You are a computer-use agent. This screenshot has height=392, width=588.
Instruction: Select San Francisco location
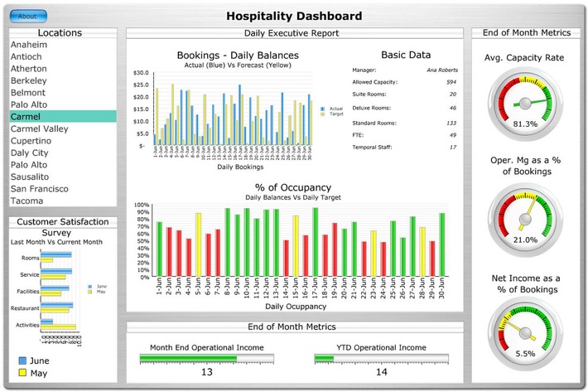pos(63,189)
